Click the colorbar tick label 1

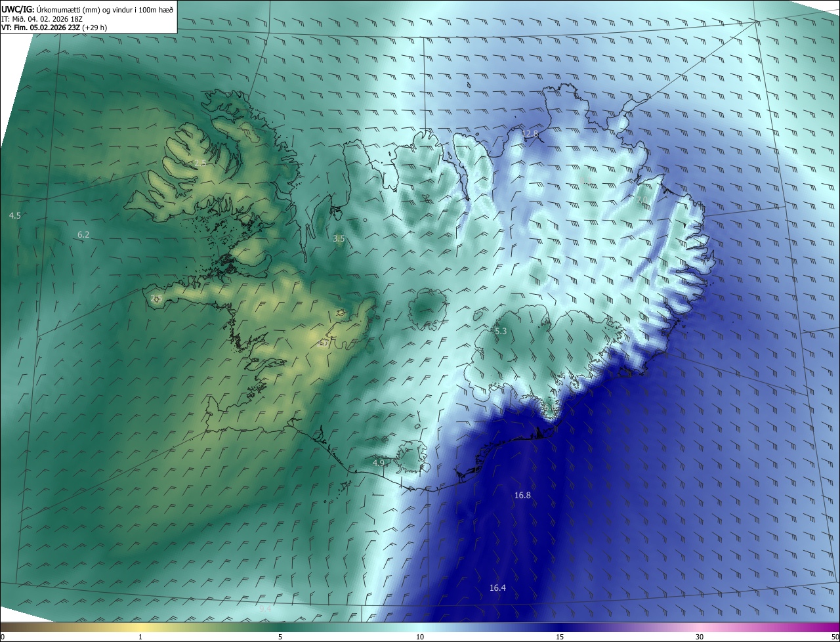[x=140, y=637]
